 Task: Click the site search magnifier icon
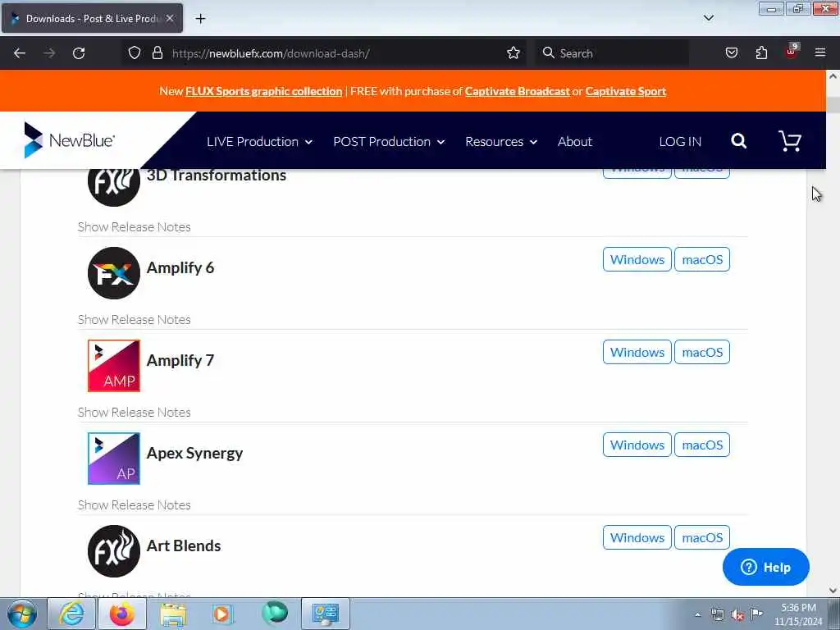click(x=739, y=141)
